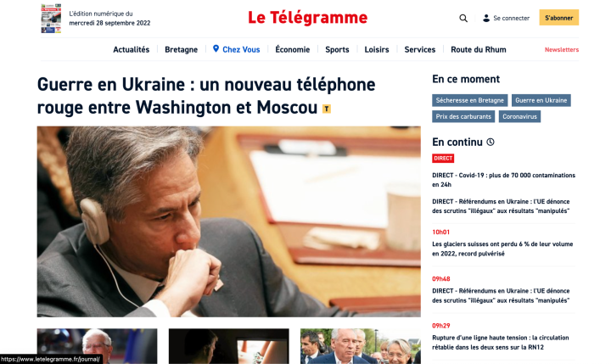
Task: Open the RN12 haute tension article link
Action: (x=501, y=342)
